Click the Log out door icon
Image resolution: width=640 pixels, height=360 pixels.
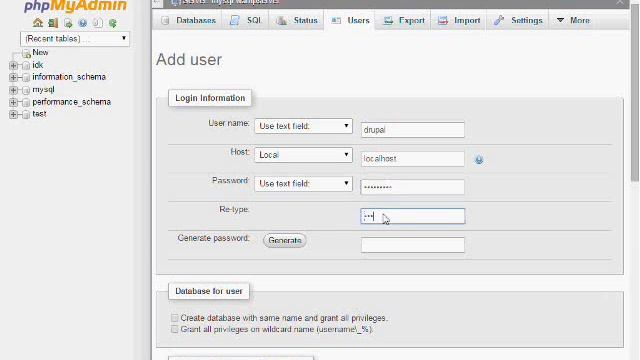[x=53, y=23]
